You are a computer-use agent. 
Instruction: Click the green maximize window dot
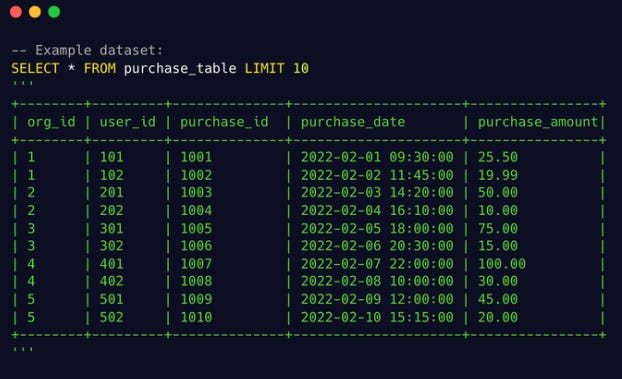54,12
